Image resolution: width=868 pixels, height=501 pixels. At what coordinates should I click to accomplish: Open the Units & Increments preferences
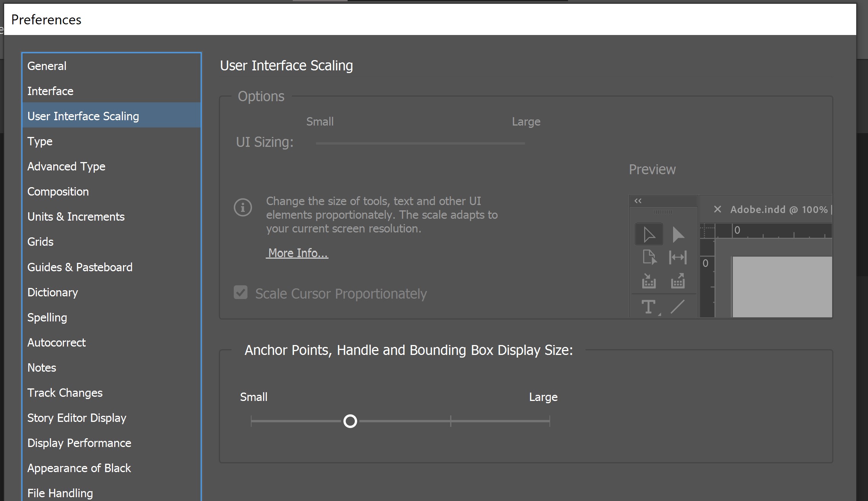point(76,216)
